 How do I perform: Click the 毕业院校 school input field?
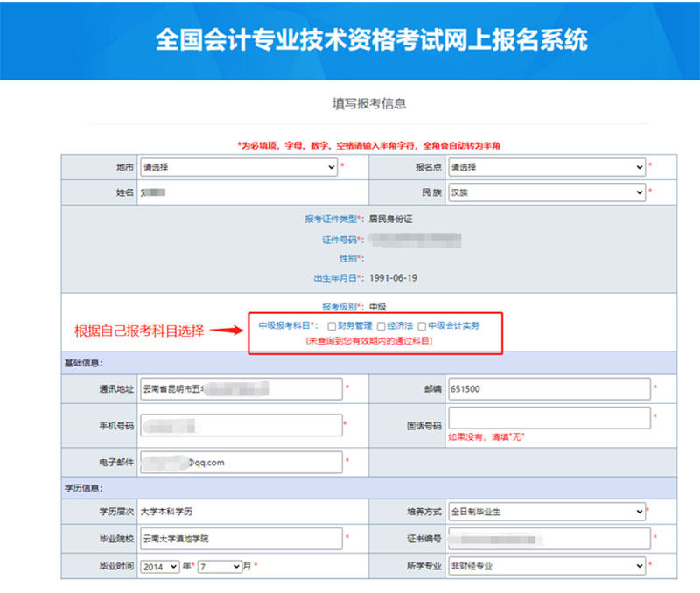point(240,538)
